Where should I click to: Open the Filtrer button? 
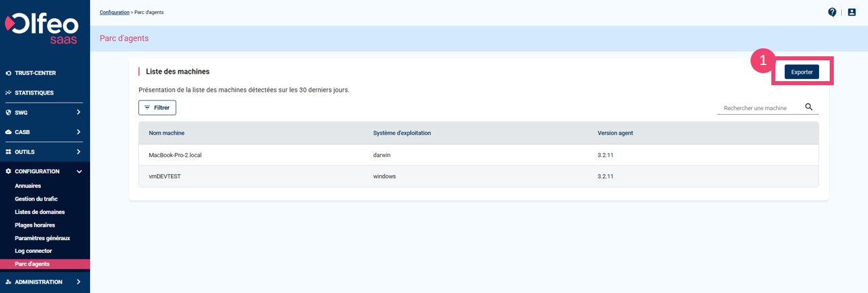pyautogui.click(x=157, y=107)
